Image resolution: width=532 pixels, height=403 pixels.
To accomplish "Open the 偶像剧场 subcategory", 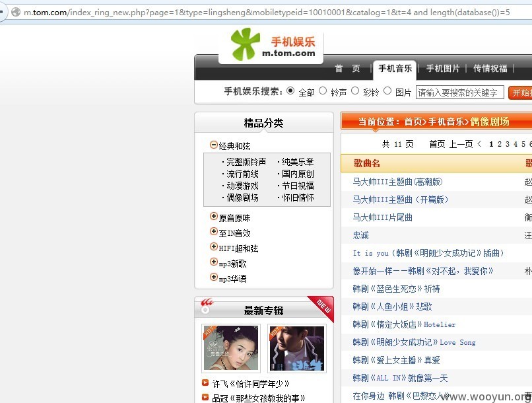I will 242,198.
